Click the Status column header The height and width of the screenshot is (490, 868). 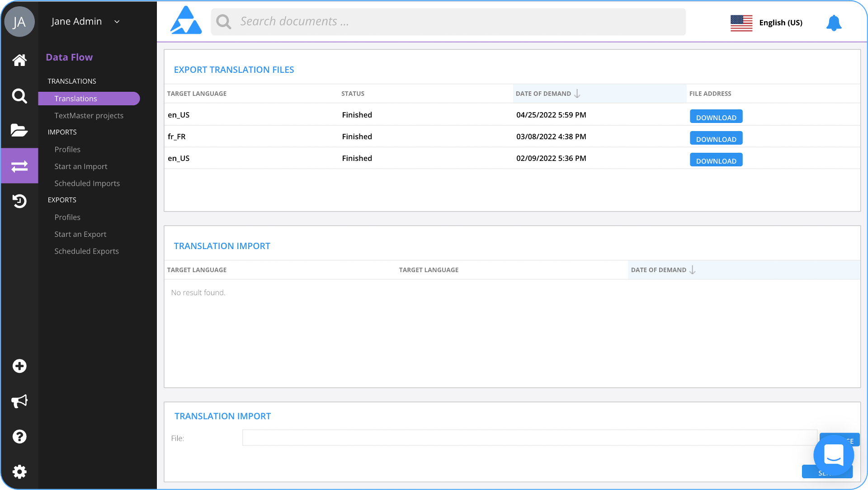pyautogui.click(x=353, y=94)
